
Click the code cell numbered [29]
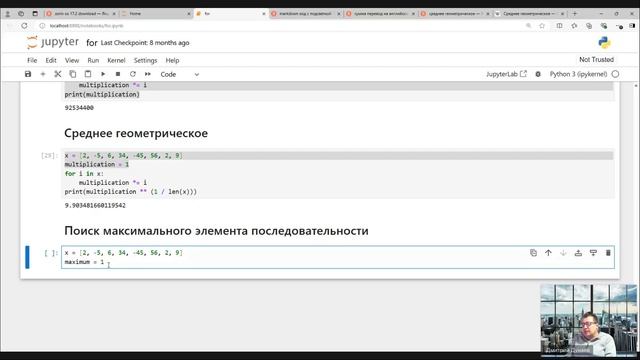coord(338,173)
